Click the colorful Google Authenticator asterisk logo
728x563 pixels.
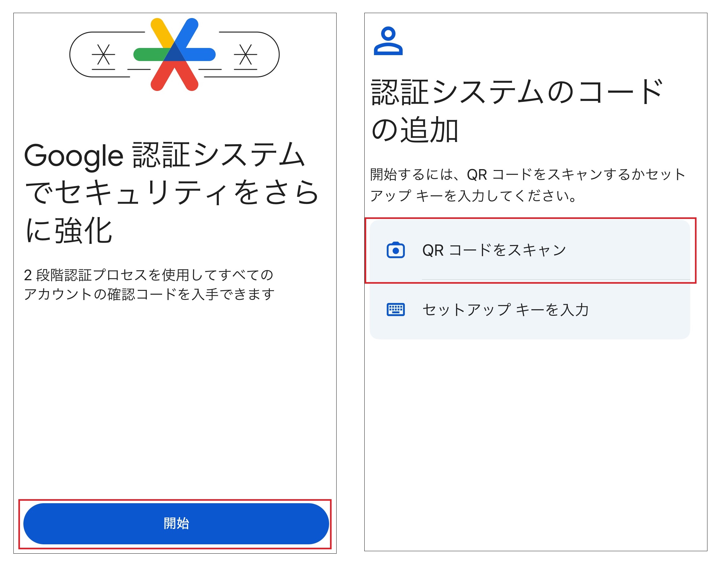click(x=174, y=54)
